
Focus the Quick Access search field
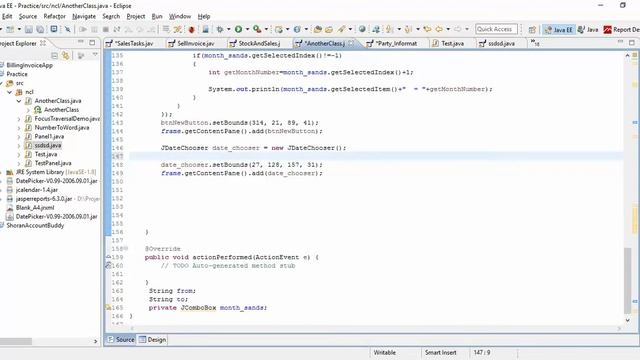pos(496,29)
